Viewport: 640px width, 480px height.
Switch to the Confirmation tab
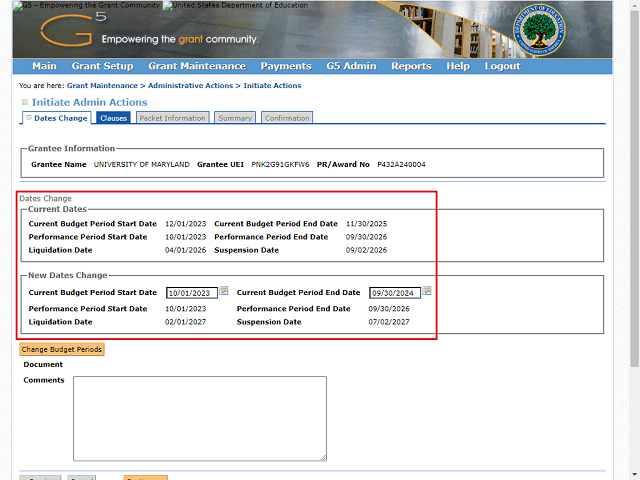pos(287,118)
